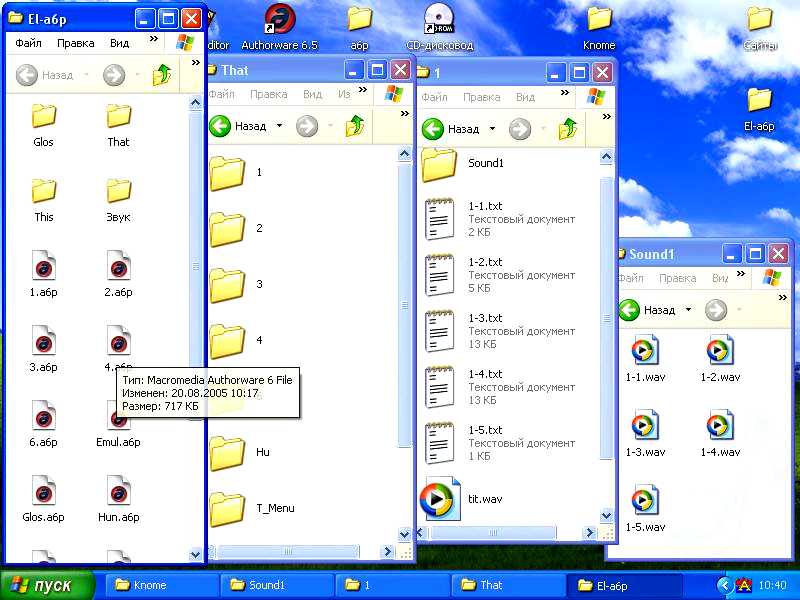Select the Emul.a6p file

[118, 418]
